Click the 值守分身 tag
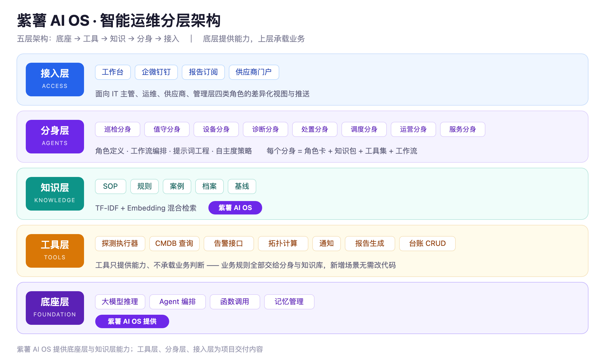The width and height of the screenshot is (605, 364). pos(167,129)
